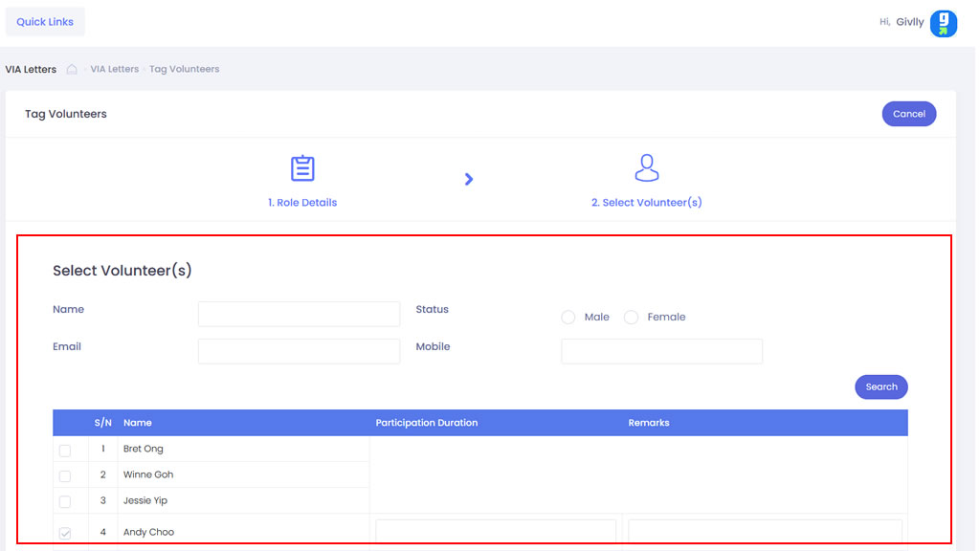Click the Givlly profile avatar icon

(x=943, y=23)
